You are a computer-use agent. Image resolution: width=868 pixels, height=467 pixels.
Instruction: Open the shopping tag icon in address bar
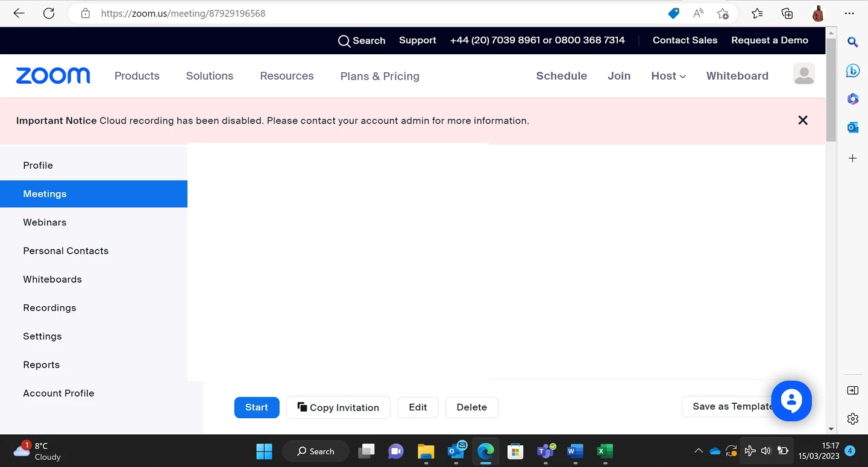click(x=673, y=13)
